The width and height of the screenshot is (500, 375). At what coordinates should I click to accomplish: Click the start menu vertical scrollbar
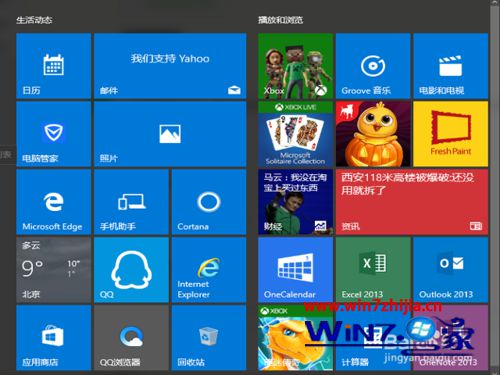point(495,187)
